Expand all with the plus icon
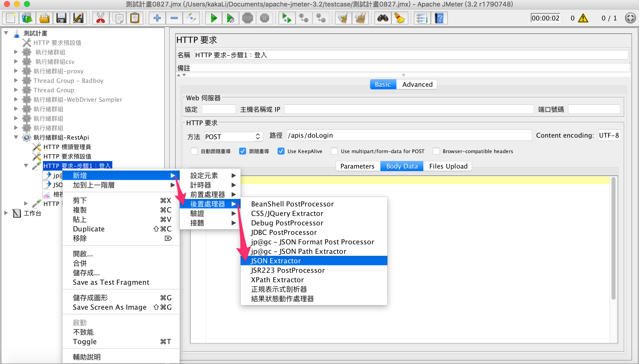Screen dimensions: 639x364 [x=157, y=18]
